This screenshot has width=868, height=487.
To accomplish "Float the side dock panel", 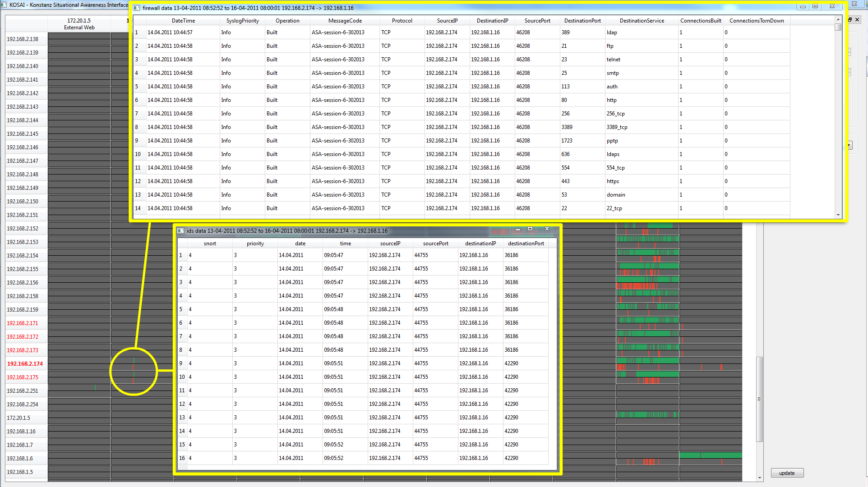I will [850, 20].
